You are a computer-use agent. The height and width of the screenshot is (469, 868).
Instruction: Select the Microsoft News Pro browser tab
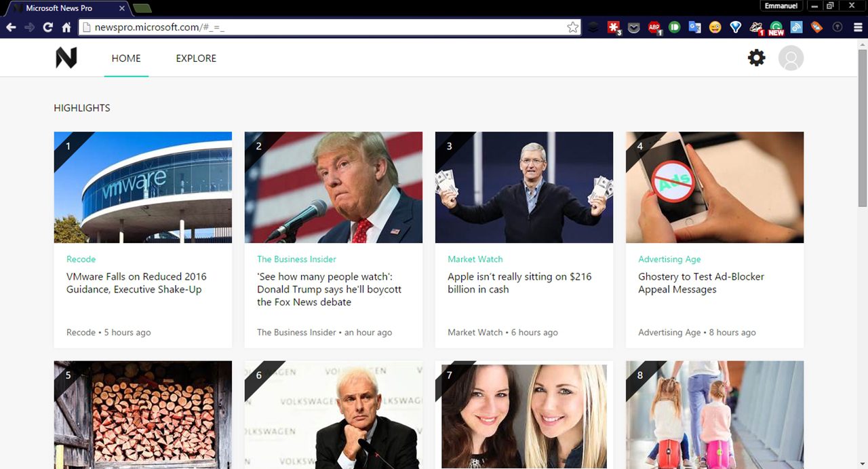tap(66, 8)
